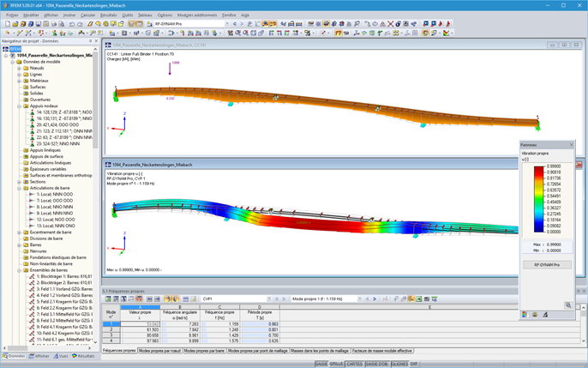The image size is (588, 368).
Task: Collapse the Ensembles de barres tree node
Action: coord(19,270)
